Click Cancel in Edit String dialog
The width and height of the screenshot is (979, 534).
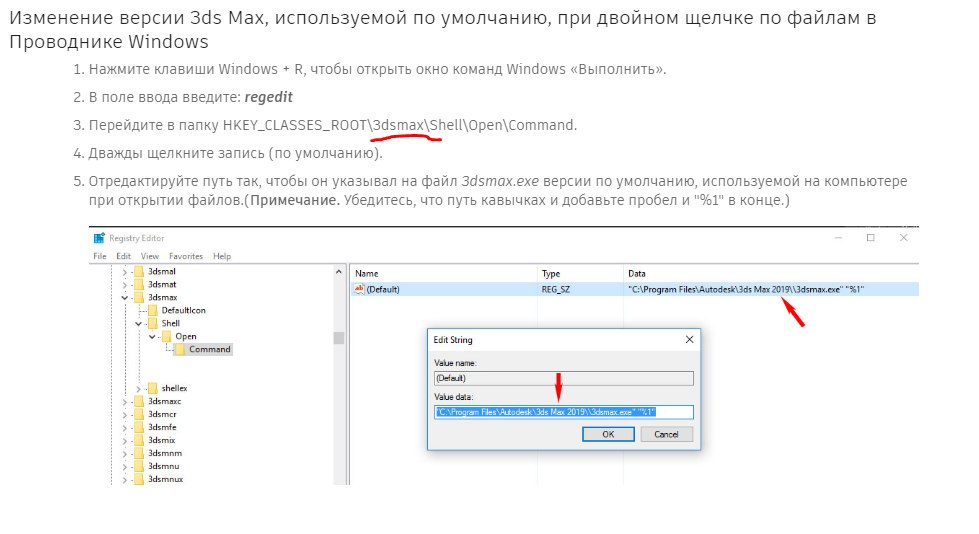666,434
